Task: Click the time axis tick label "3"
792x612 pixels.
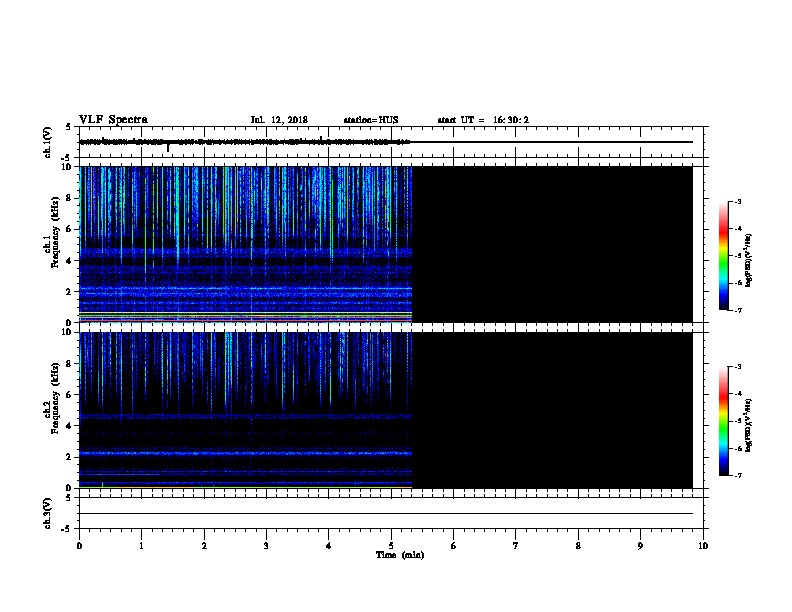Action: tap(266, 546)
